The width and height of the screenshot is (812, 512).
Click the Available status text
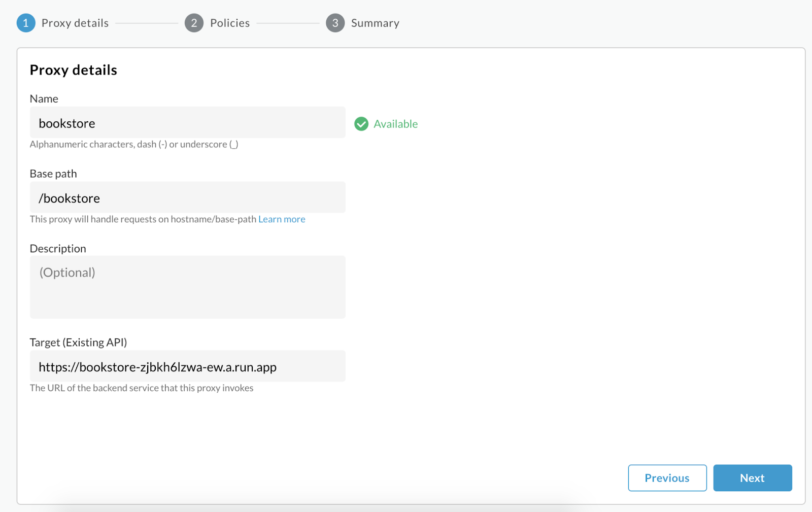pos(395,123)
